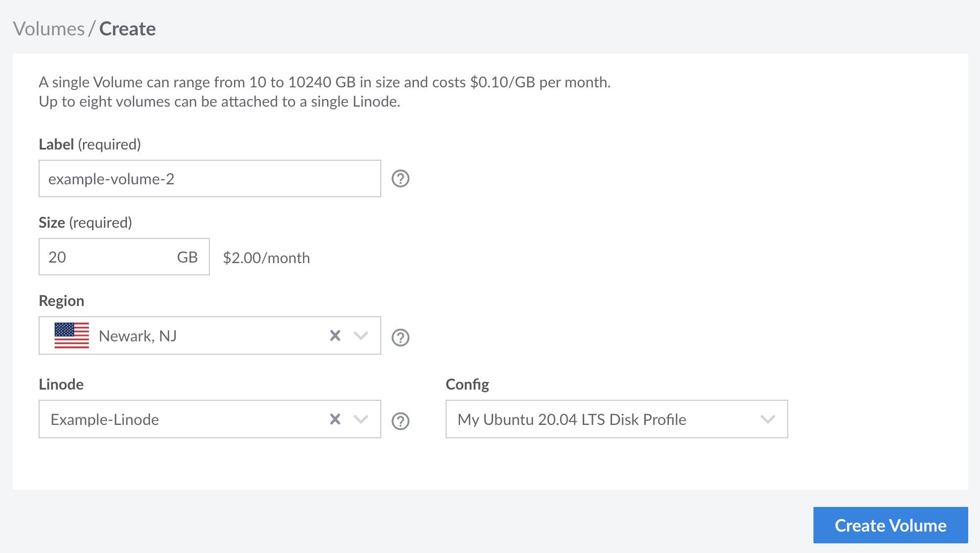The image size is (980, 553).
Task: Focus the Size field showing 20 GB
Action: pos(96,257)
